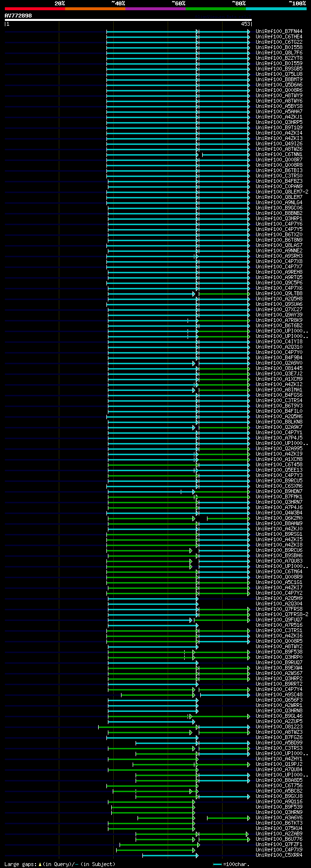Select the UniRef100_A9NLG4 label
The height and width of the screenshot is (868, 311).
tap(279, 202)
